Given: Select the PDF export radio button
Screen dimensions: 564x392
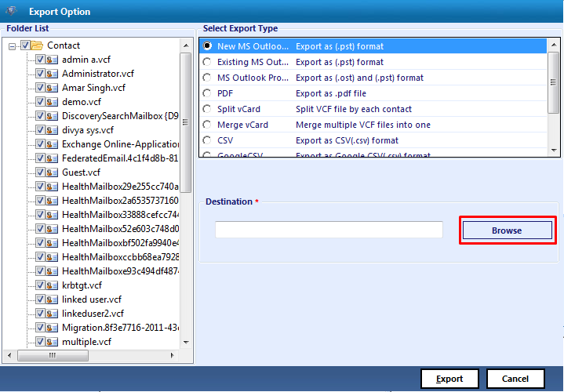Looking at the screenshot, I should point(207,93).
